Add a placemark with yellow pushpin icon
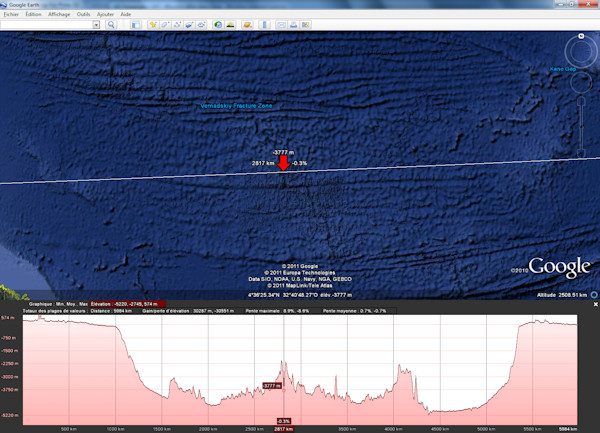This screenshot has width=600, height=433. click(x=153, y=25)
